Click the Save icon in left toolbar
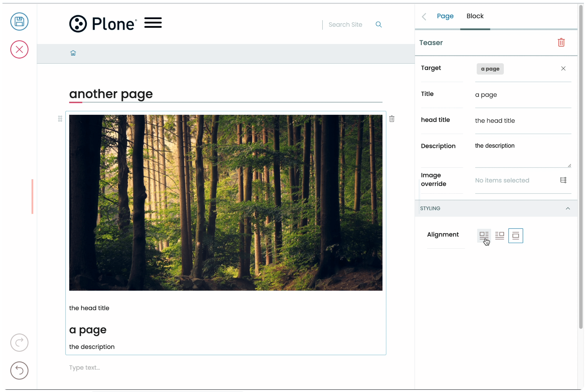Viewport: 587px width, 392px height. click(19, 22)
